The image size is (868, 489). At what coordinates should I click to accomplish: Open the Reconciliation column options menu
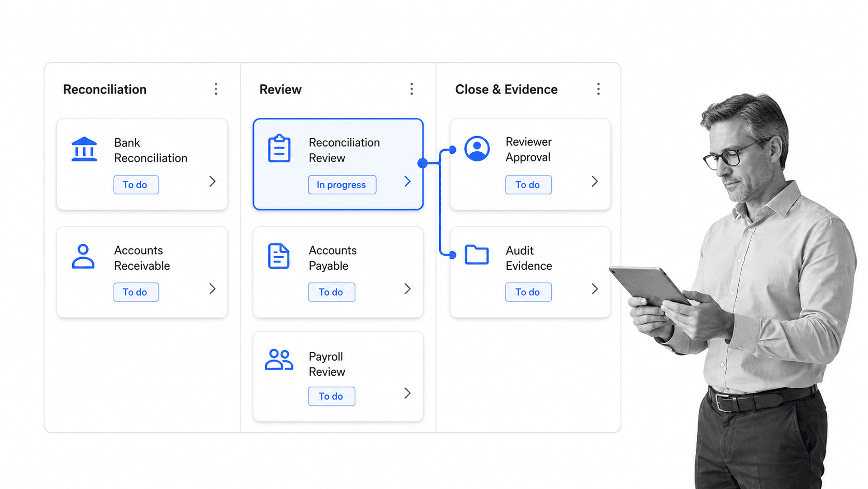(x=216, y=89)
